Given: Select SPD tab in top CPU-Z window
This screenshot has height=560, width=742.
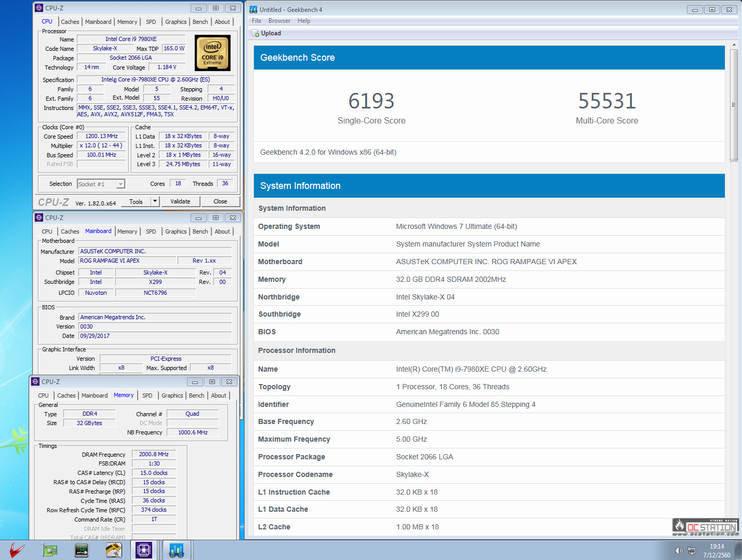Looking at the screenshot, I should tap(151, 22).
